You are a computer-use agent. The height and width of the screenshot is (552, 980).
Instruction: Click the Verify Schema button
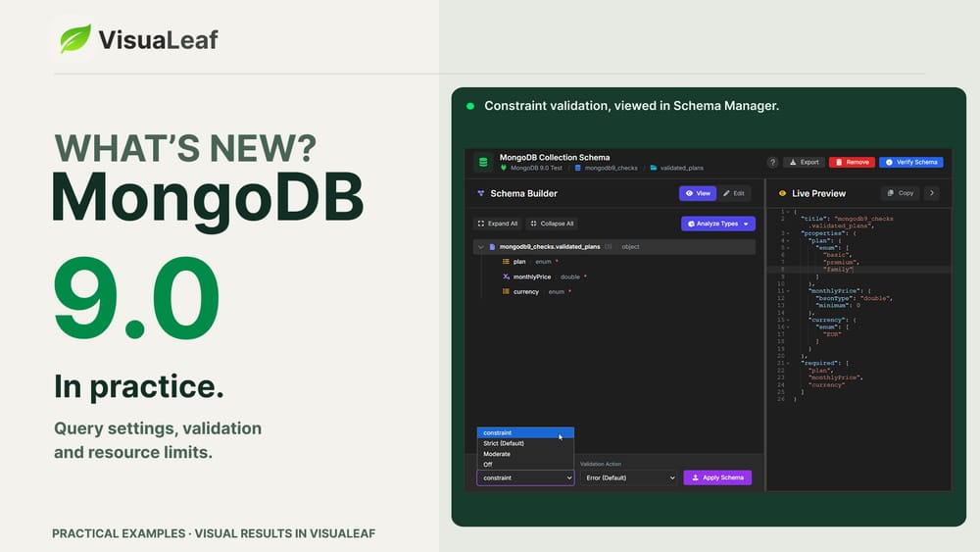(x=910, y=162)
